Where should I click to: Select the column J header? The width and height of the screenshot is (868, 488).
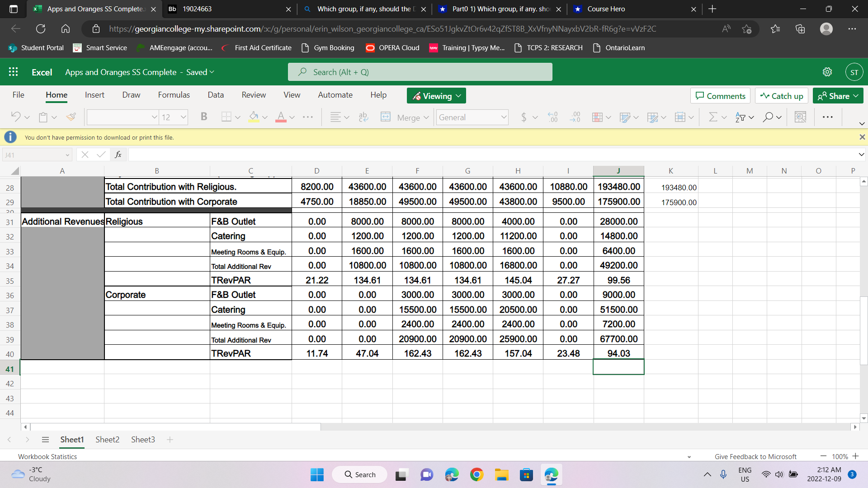(x=618, y=170)
